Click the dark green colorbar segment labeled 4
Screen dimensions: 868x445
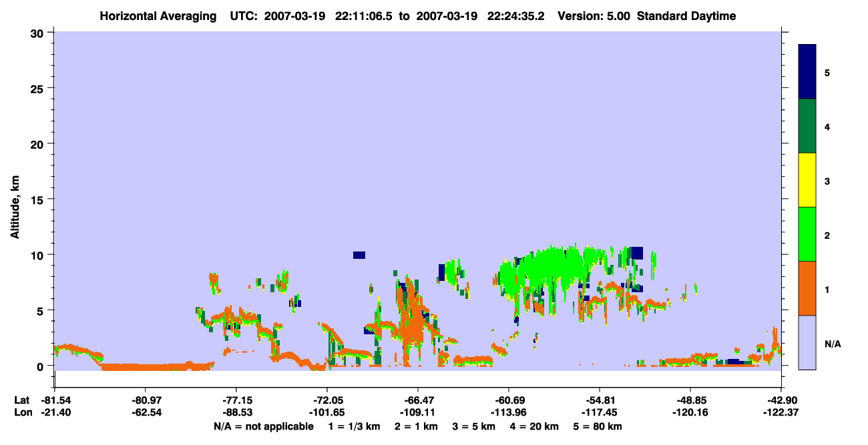click(x=807, y=127)
